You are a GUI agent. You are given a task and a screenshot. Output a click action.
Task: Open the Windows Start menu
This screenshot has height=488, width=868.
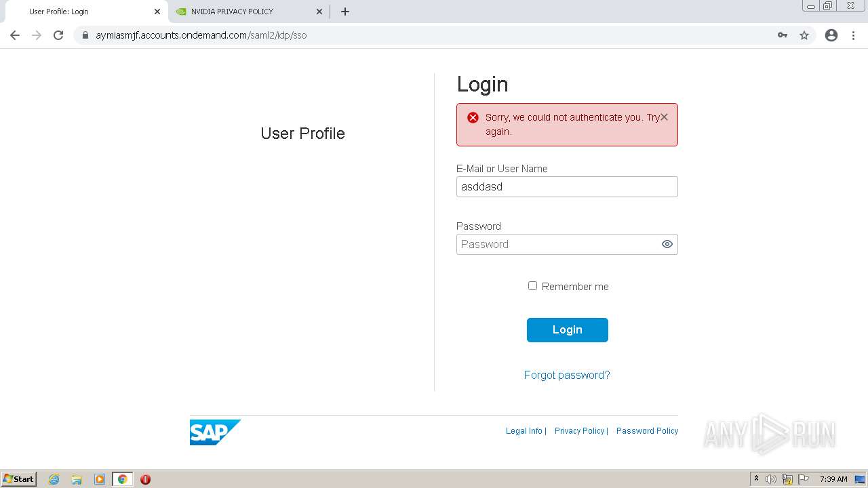[19, 479]
